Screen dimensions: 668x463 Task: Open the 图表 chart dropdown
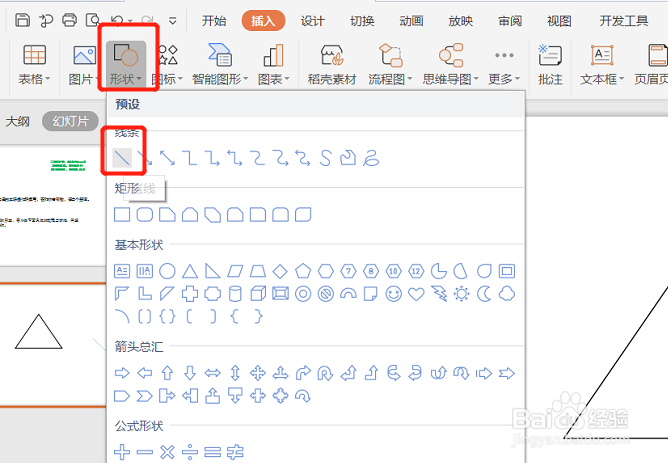(x=274, y=64)
